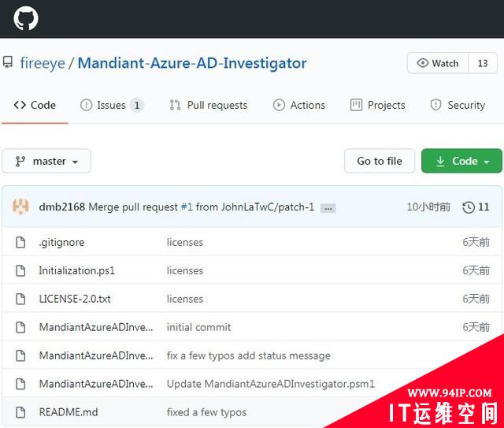Open the LICENSE-2.0.txt file
Viewport: 504px width, 428px height.
tap(75, 299)
